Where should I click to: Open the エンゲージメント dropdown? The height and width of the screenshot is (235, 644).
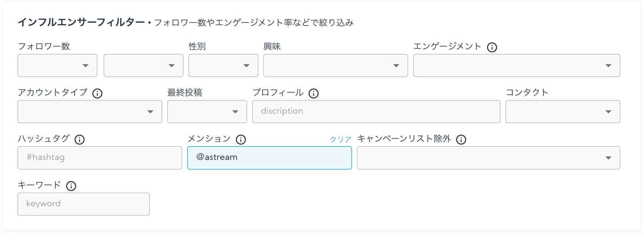pos(517,66)
